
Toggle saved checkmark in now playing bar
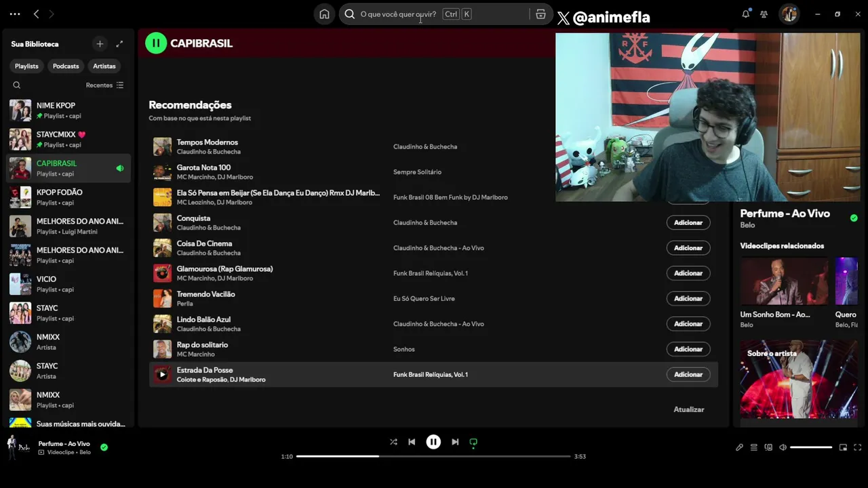pos(104,447)
